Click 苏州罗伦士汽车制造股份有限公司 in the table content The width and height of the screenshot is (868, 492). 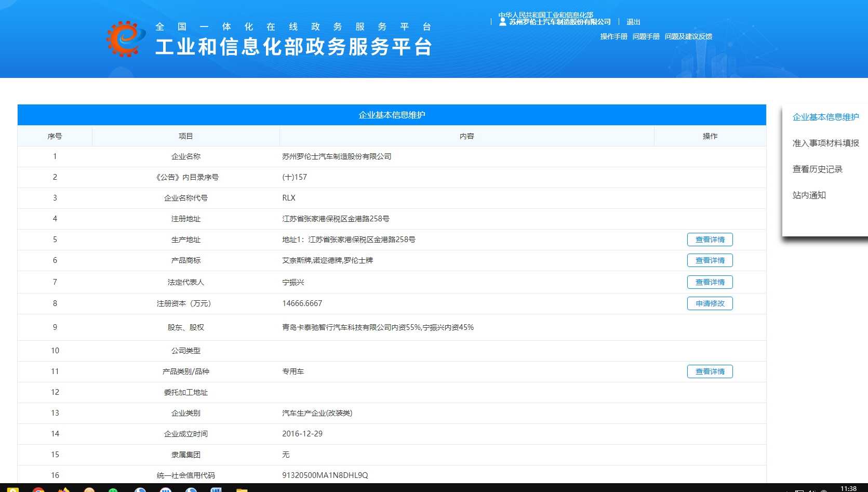point(337,156)
